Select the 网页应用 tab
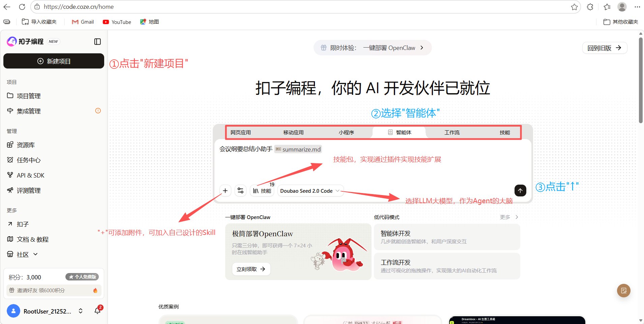Screen dimensions: 644x324 click(x=240, y=132)
